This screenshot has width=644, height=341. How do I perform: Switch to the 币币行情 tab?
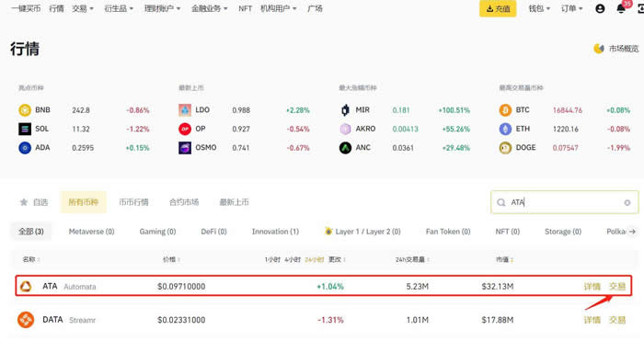coord(133,202)
